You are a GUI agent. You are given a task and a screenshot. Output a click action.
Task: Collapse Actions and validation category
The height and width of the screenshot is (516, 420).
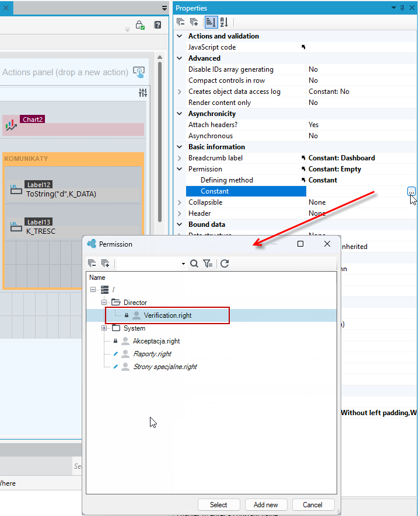click(180, 36)
